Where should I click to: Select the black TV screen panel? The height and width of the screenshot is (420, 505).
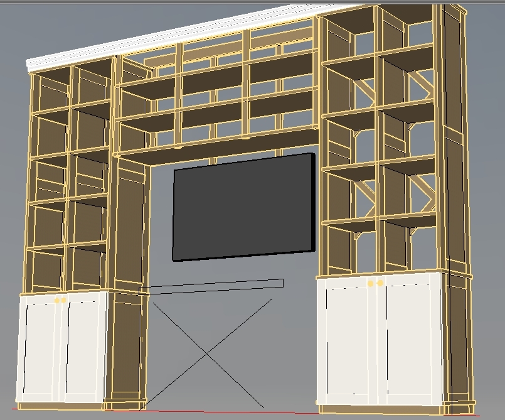pos(243,207)
